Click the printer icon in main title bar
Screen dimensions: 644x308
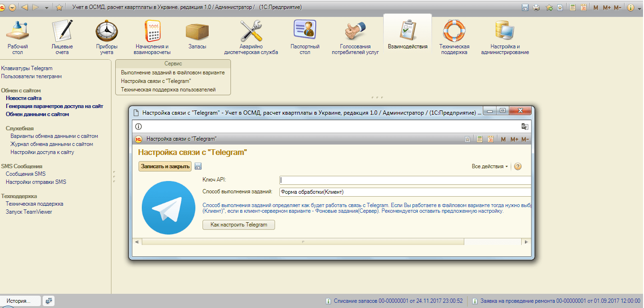536,7
